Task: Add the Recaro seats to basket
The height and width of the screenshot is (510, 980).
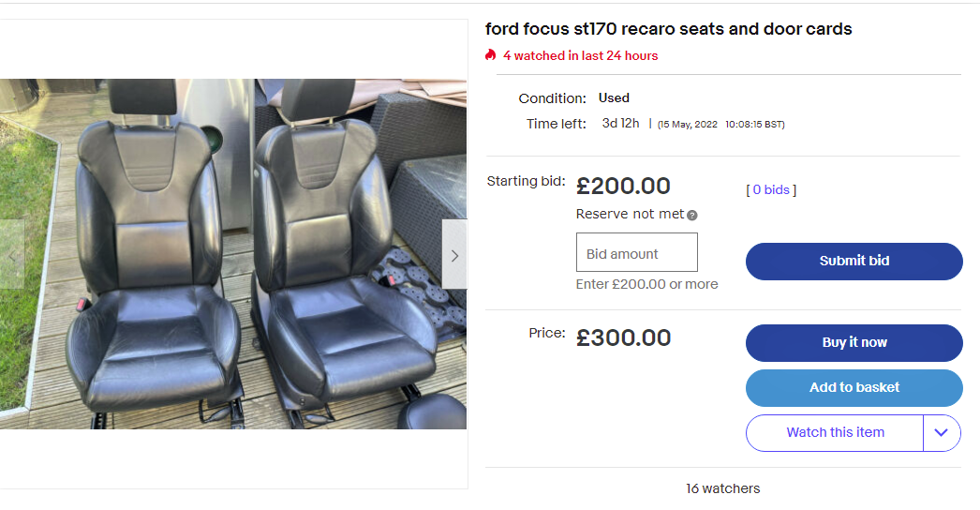Action: (854, 388)
